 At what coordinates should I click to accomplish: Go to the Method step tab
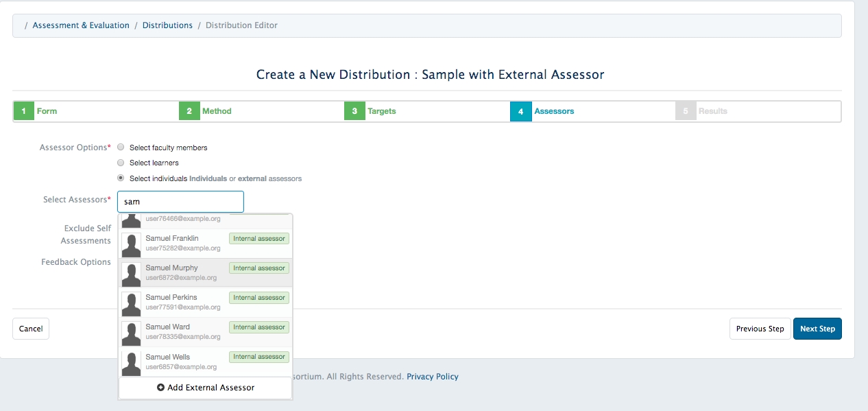coord(217,111)
